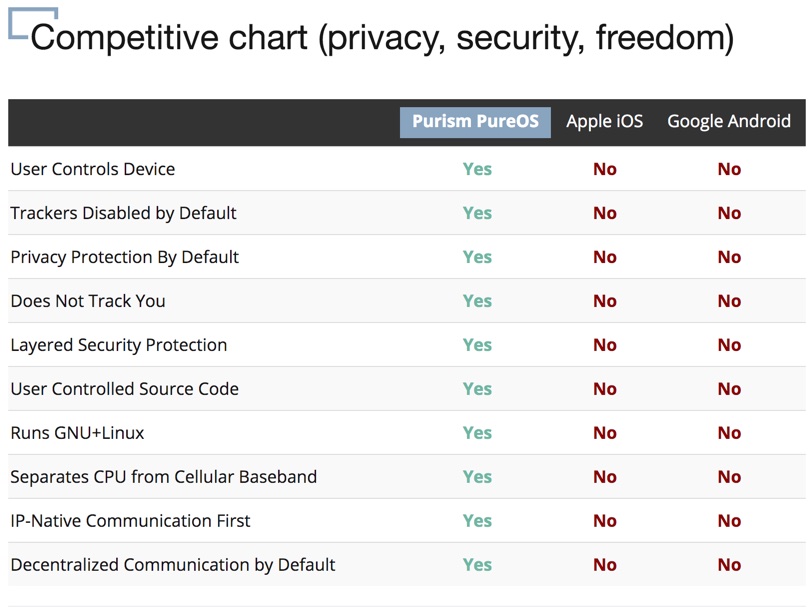The width and height of the screenshot is (812, 611).
Task: Select the Trackers Disabled by Default label
Action: click(x=123, y=213)
